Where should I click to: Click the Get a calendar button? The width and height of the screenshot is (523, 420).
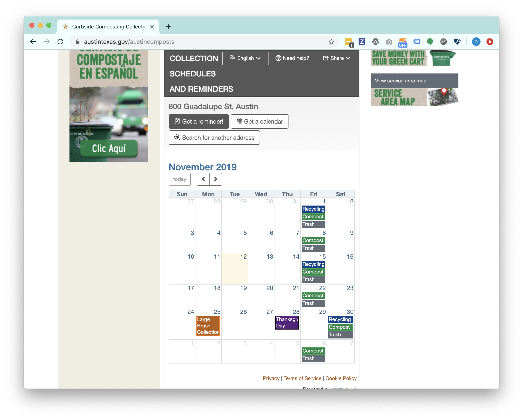coord(260,121)
